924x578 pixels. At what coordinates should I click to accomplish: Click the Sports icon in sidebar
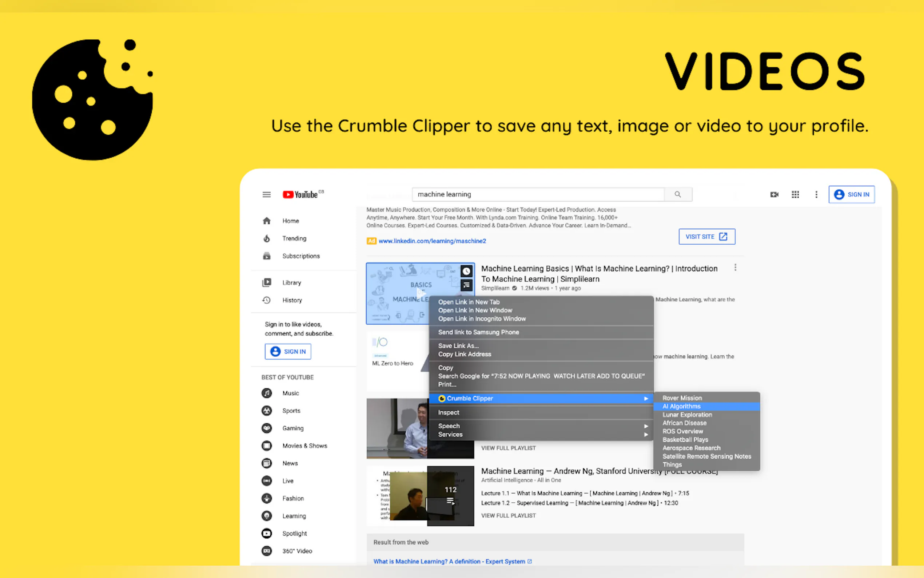tap(267, 411)
